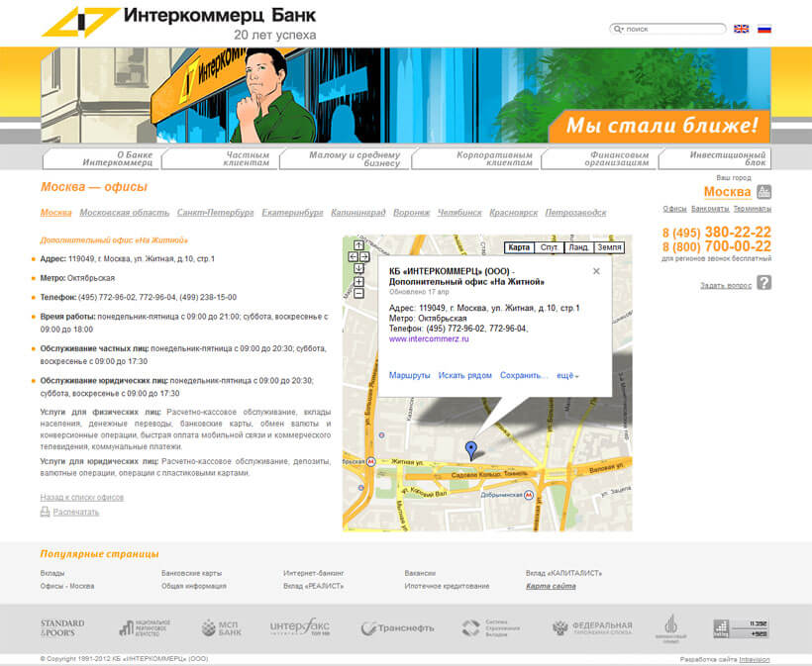Switch site to English via UK flag
The height and width of the screenshot is (666, 812).
pos(741,29)
